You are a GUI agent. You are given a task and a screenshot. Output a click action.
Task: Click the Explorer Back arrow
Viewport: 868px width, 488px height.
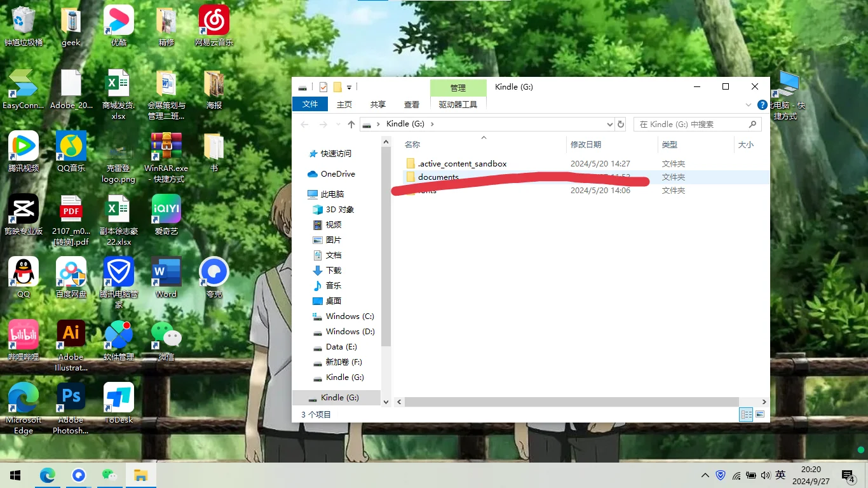pos(305,125)
